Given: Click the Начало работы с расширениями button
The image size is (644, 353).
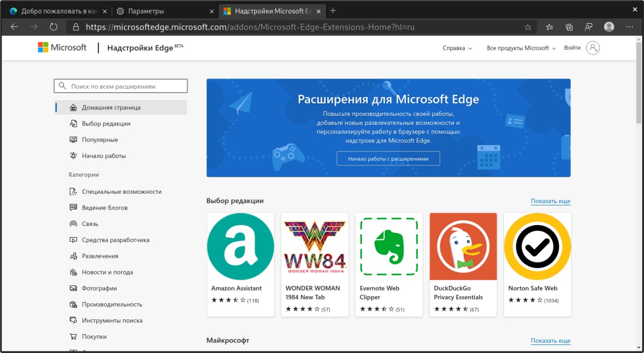Looking at the screenshot, I should coord(388,158).
